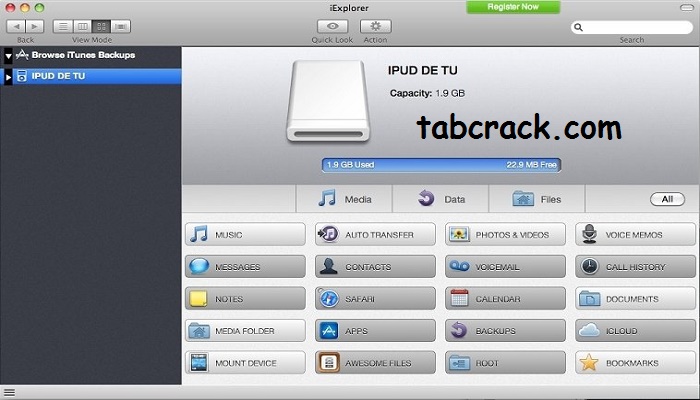
Task: Open Voicemail
Action: click(505, 267)
